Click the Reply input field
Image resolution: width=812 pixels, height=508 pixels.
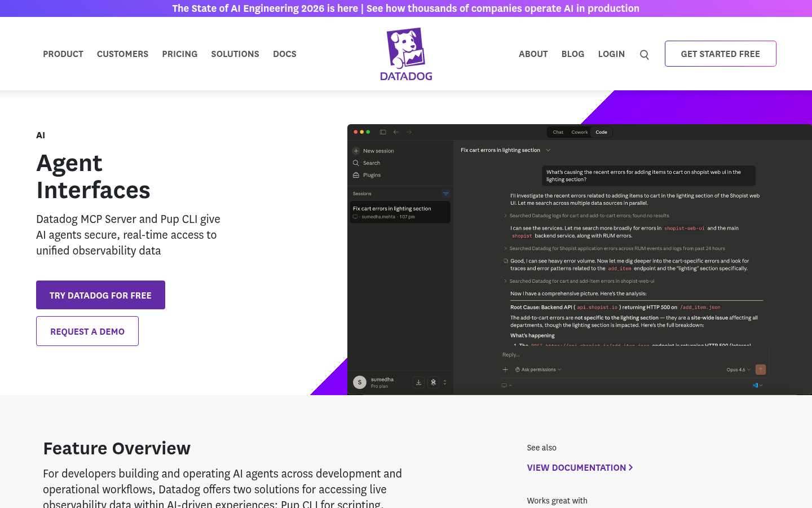pyautogui.click(x=633, y=354)
